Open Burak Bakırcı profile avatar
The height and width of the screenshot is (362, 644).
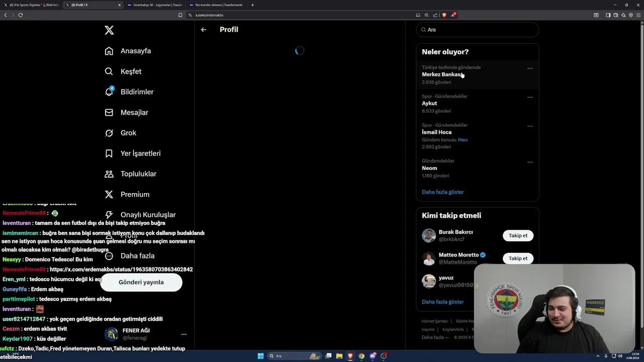click(x=429, y=236)
